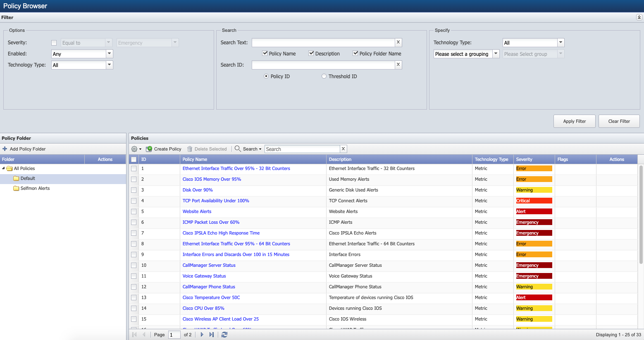Screen dimensions: 644x340
Task: Clear the Policies search box with X
Action: pyautogui.click(x=343, y=149)
